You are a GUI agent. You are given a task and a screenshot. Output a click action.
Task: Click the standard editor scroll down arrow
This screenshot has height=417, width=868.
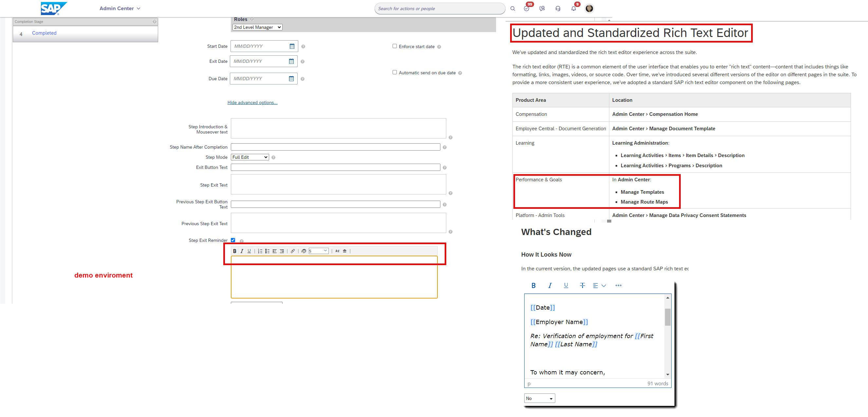[x=668, y=374]
